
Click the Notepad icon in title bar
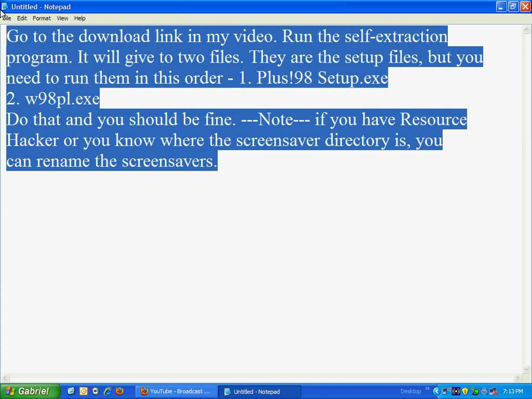(x=5, y=7)
